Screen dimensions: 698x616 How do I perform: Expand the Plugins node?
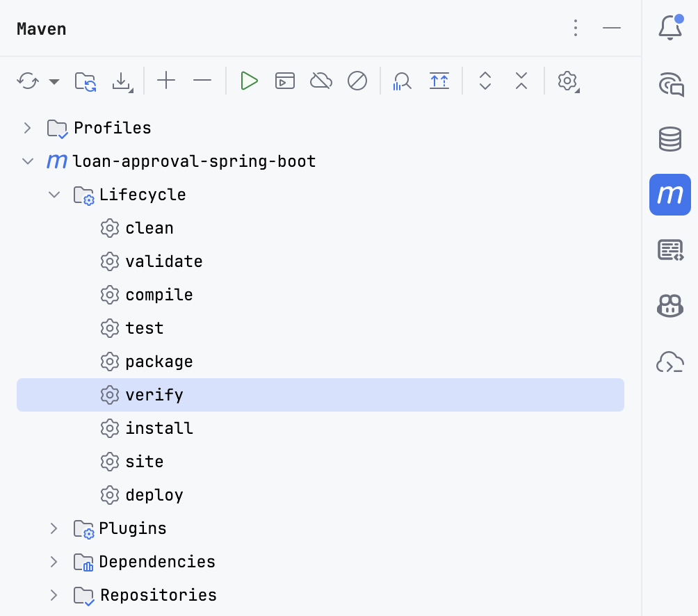click(x=54, y=528)
